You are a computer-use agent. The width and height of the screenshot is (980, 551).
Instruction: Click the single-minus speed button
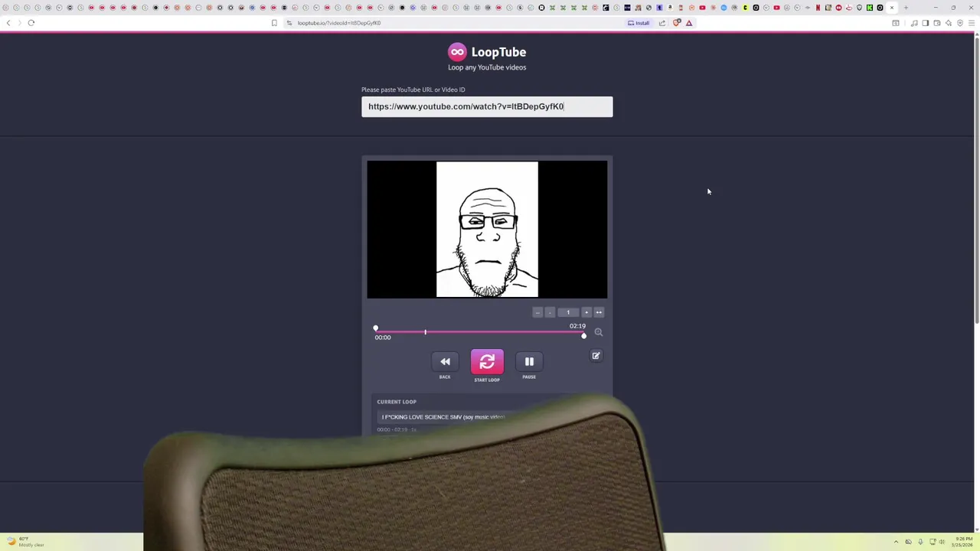pos(550,312)
